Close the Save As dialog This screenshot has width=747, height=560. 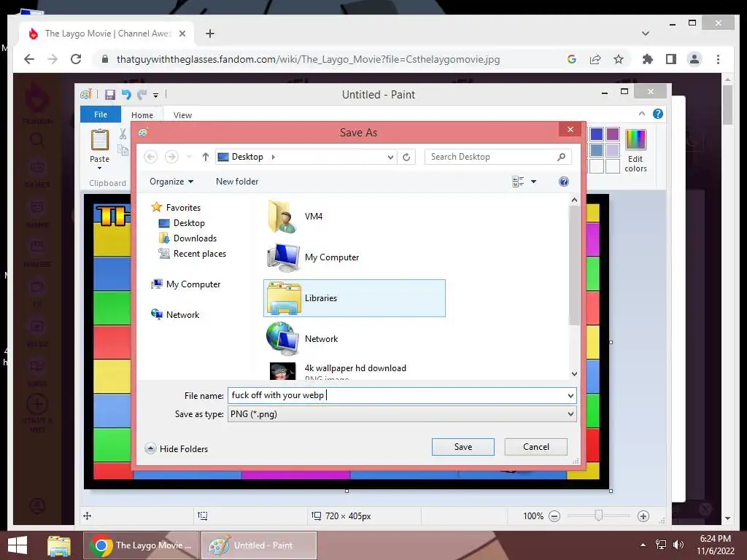click(570, 130)
